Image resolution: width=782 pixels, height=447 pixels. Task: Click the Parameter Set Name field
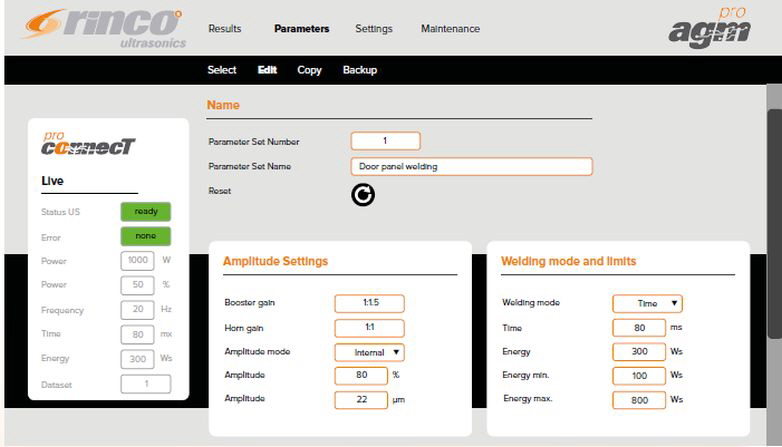click(x=472, y=167)
